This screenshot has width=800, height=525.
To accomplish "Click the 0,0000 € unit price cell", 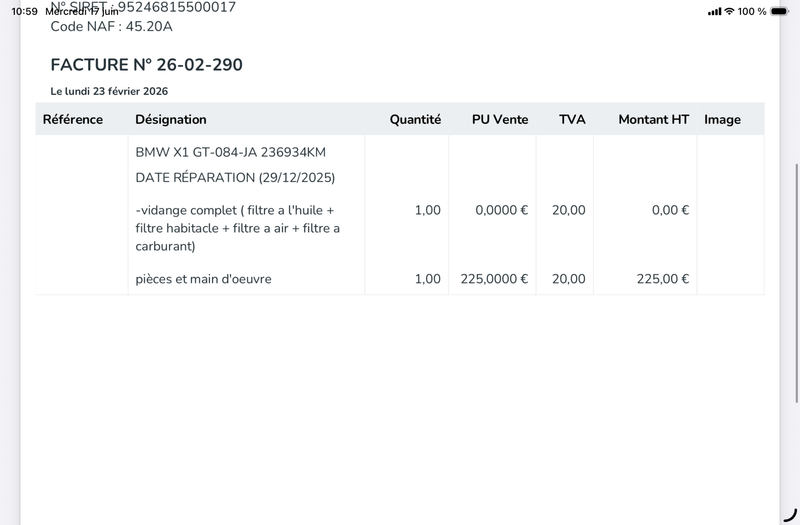I will coord(502,210).
